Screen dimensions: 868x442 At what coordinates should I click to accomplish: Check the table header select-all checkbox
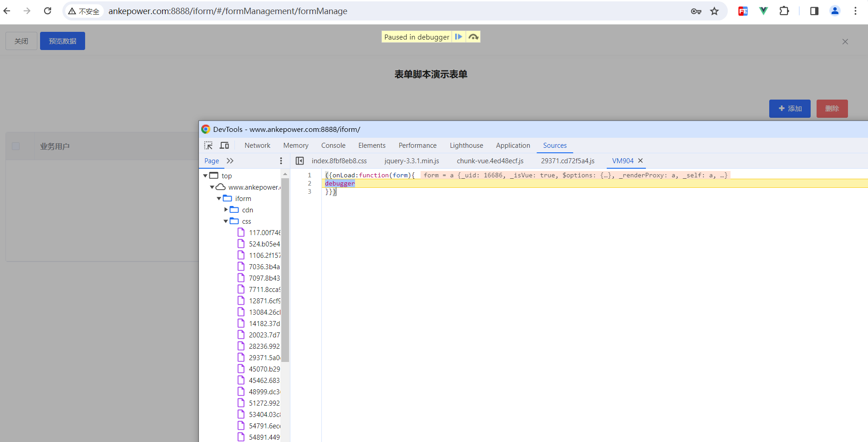pos(16,146)
